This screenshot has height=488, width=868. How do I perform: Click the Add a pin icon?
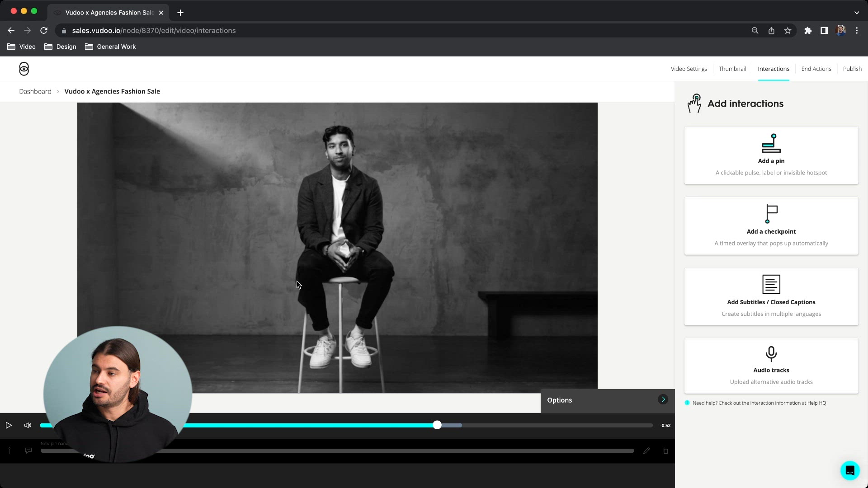point(771,144)
